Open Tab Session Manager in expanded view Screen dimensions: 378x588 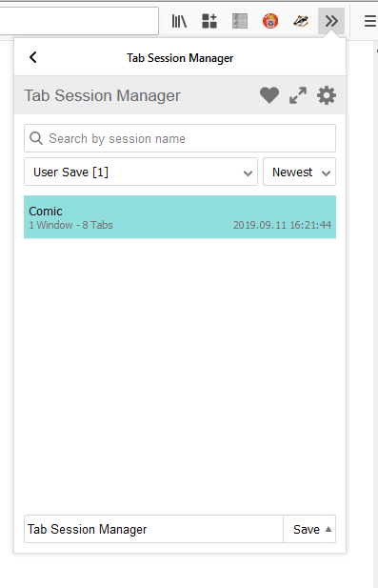tap(298, 95)
